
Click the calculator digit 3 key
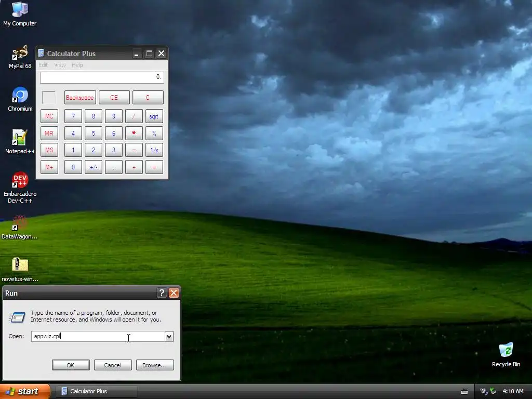pos(114,150)
